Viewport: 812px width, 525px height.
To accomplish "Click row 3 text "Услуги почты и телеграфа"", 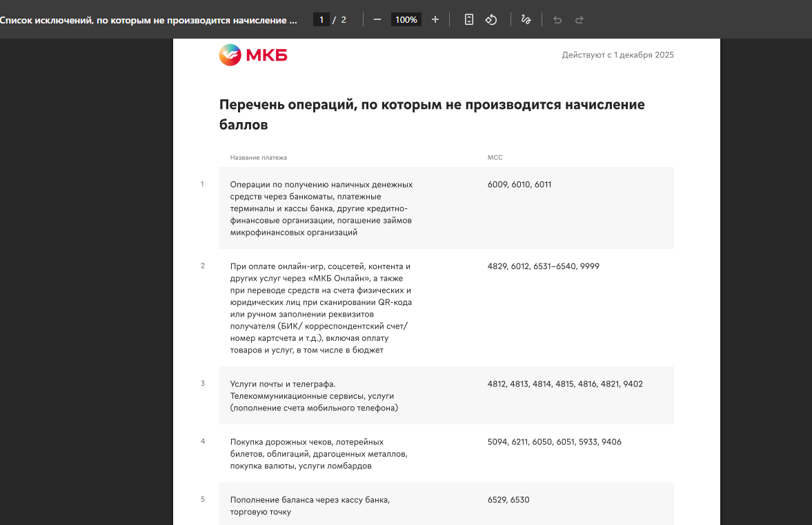I will 282,384.
